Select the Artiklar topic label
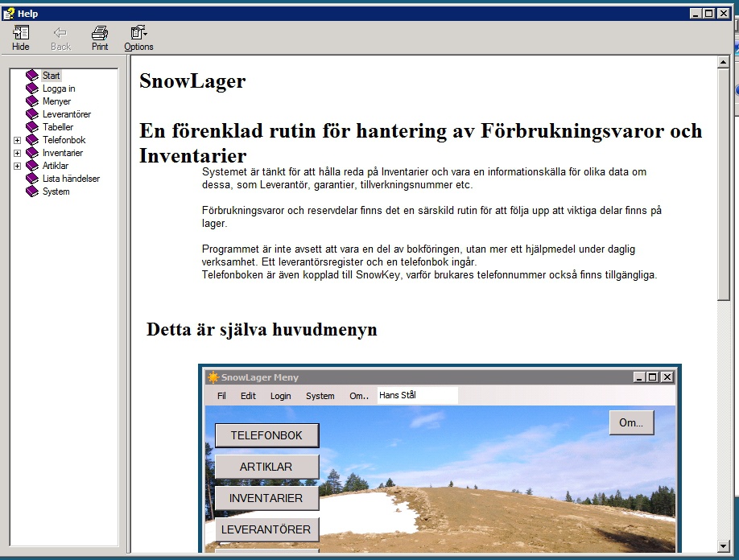Image resolution: width=739 pixels, height=560 pixels. pos(55,166)
